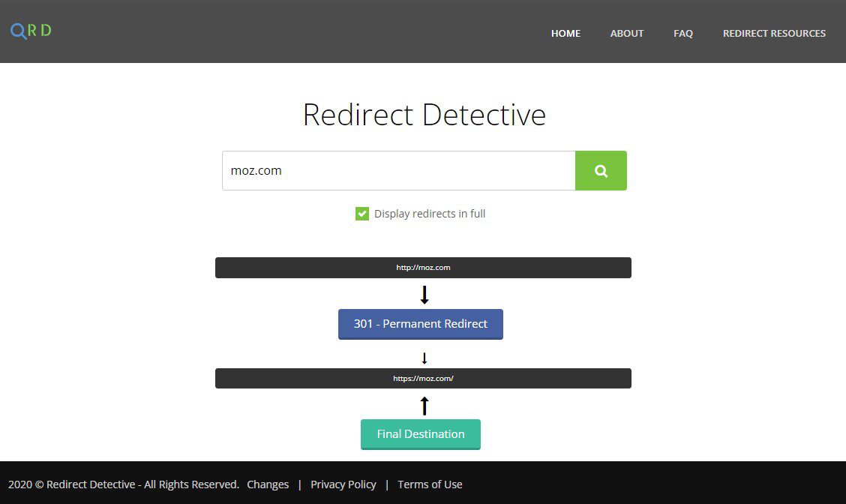Click the Display redirects in full label
This screenshot has height=504, width=846.
click(x=430, y=214)
